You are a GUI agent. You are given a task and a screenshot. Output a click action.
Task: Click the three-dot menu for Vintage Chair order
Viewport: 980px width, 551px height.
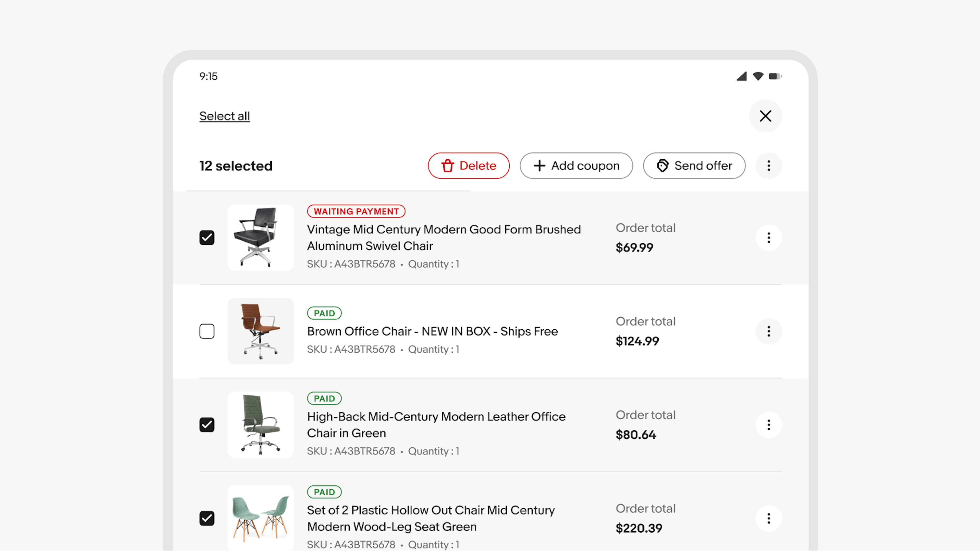[767, 237]
